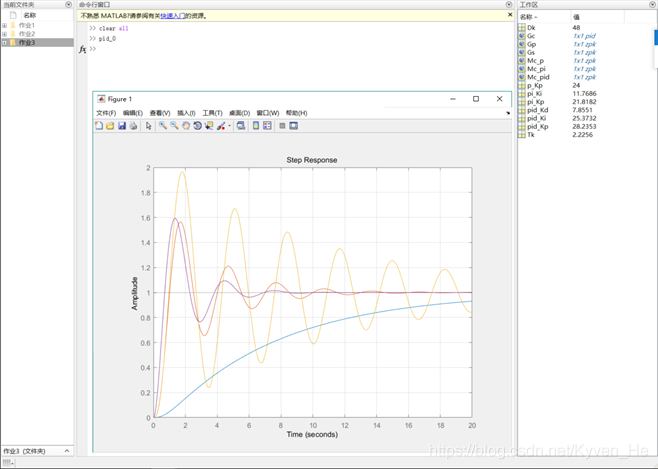Screen dimensions: 658x469
Task: Click the 快速入门 link in the banner
Action: [x=173, y=16]
